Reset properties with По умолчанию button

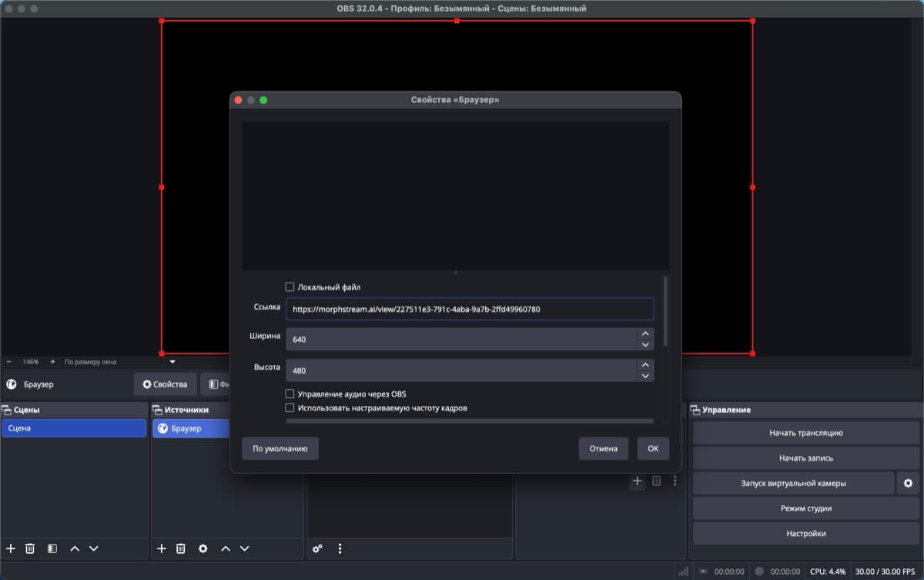(x=280, y=448)
